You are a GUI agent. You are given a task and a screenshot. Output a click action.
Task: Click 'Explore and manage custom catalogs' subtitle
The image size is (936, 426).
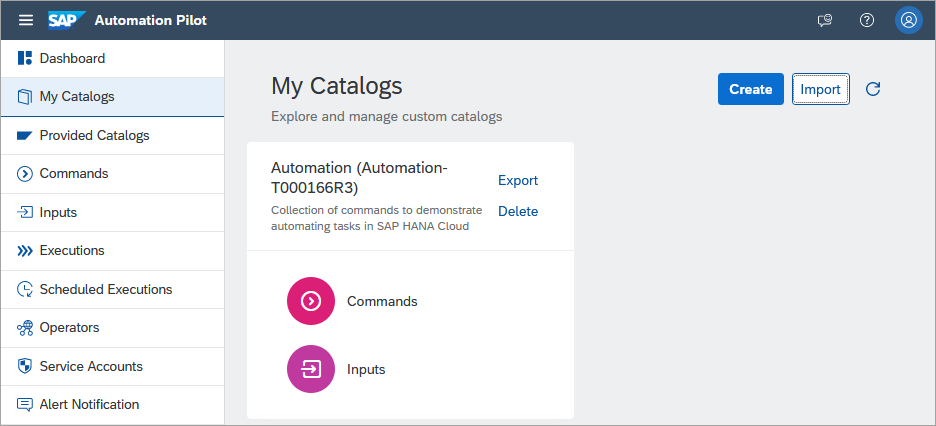386,116
